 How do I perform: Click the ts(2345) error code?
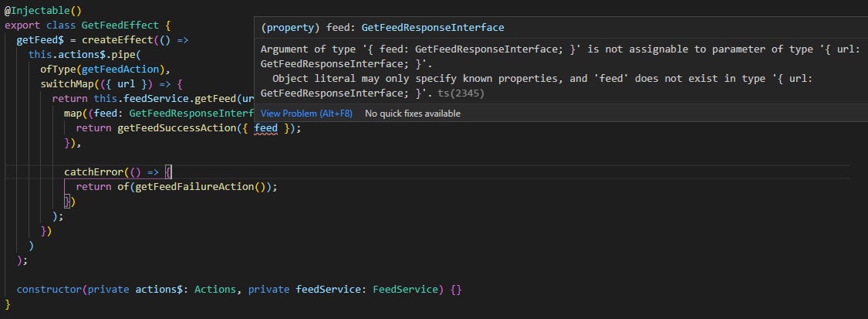tap(461, 93)
